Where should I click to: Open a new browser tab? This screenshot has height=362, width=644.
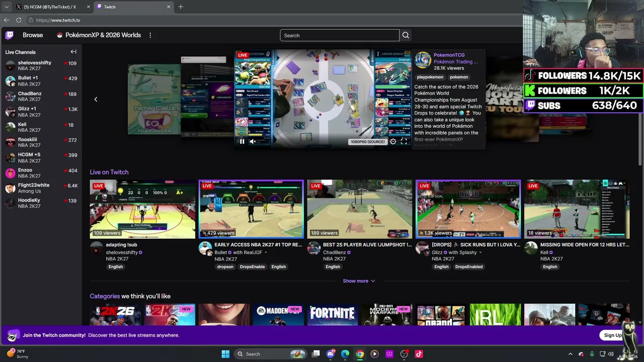pos(181,7)
